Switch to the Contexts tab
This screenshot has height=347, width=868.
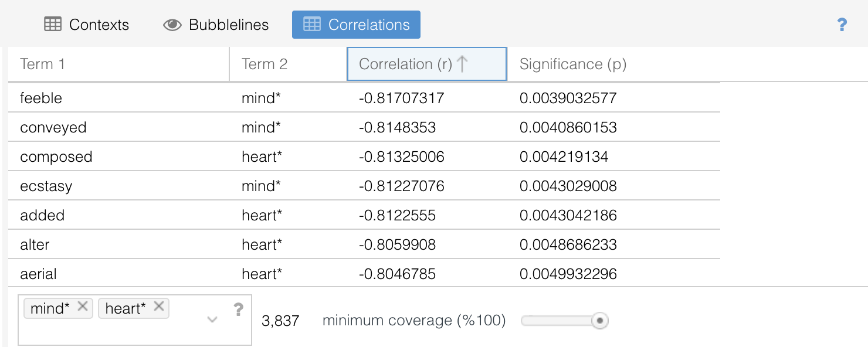tap(87, 25)
